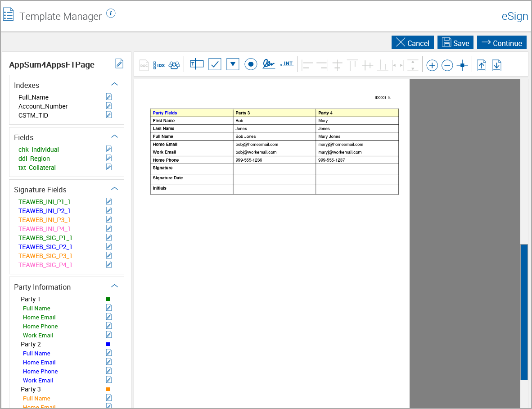
Task: Select the Dropdown field tool
Action: tap(233, 64)
